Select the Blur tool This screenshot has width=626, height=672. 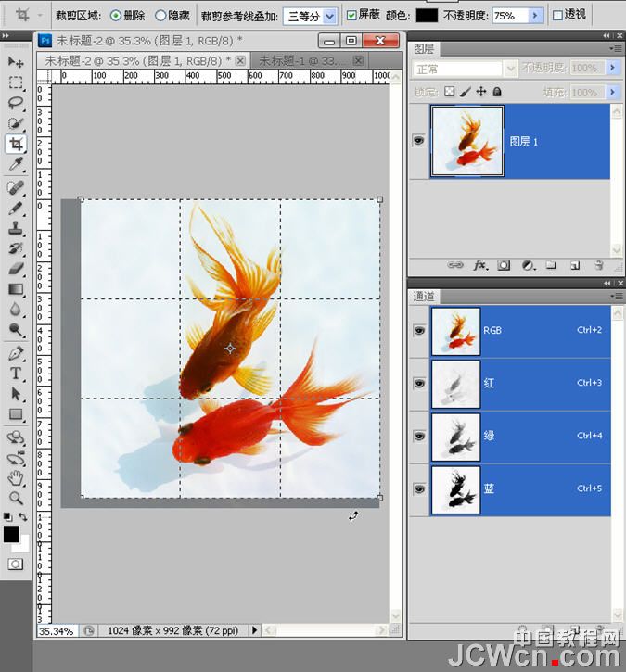pos(16,309)
